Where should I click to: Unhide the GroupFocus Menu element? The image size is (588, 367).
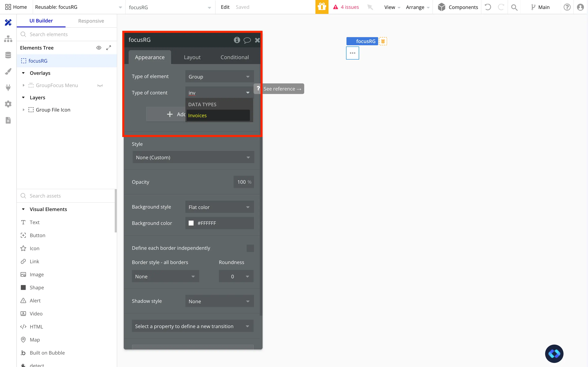100,85
